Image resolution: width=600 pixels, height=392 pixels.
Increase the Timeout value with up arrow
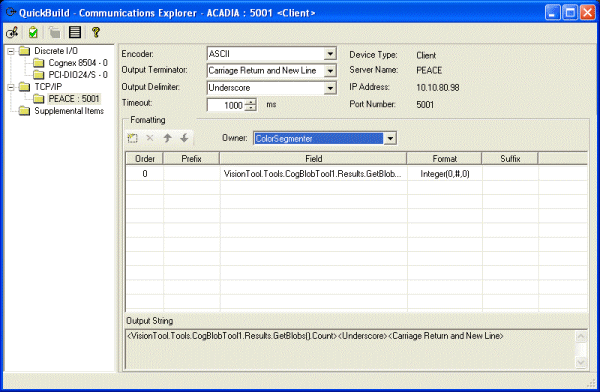[x=251, y=102]
